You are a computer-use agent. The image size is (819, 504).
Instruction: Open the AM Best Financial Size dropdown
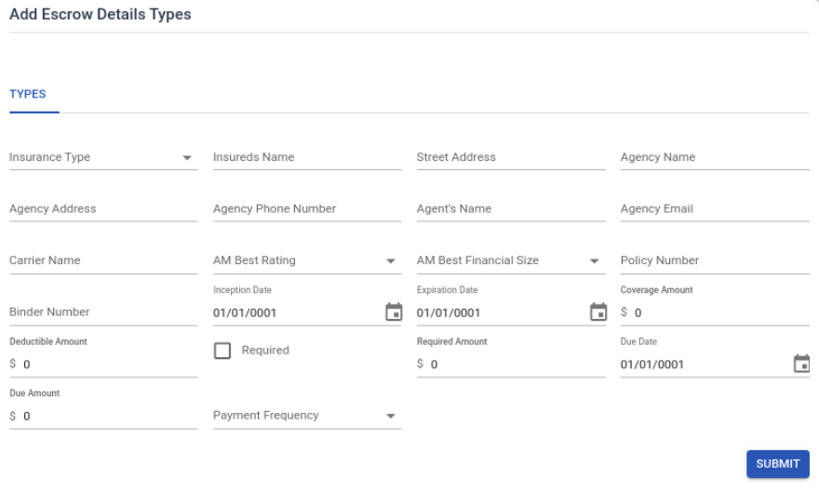click(511, 260)
